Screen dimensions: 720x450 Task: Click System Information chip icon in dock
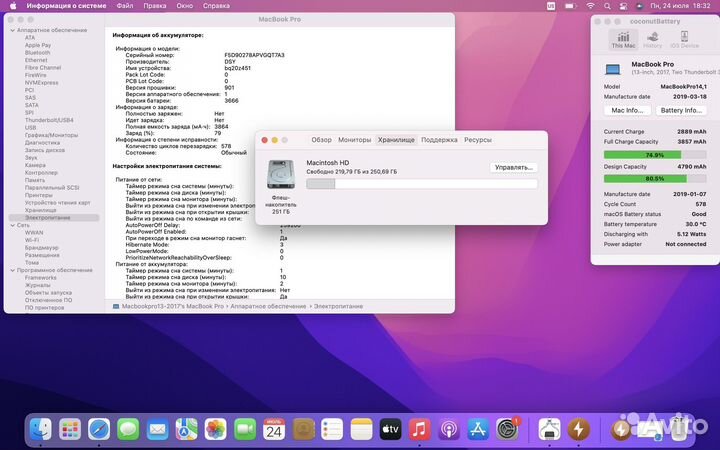point(549,429)
